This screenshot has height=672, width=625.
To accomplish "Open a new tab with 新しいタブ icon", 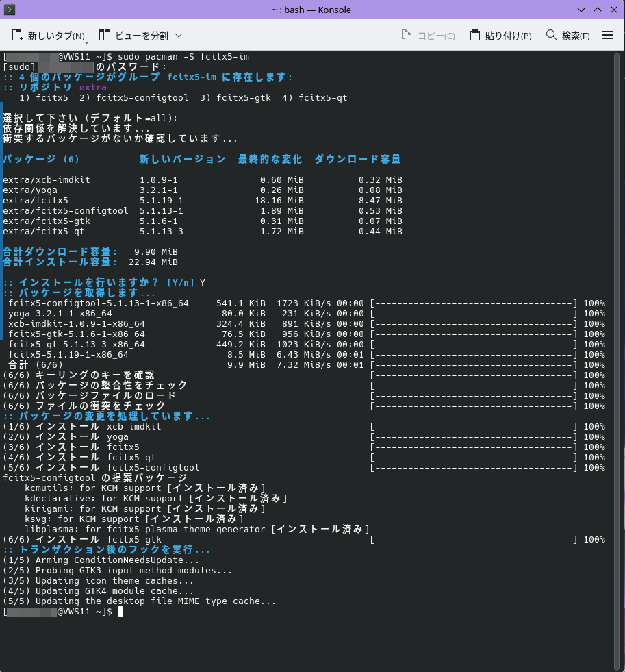I will [x=18, y=36].
